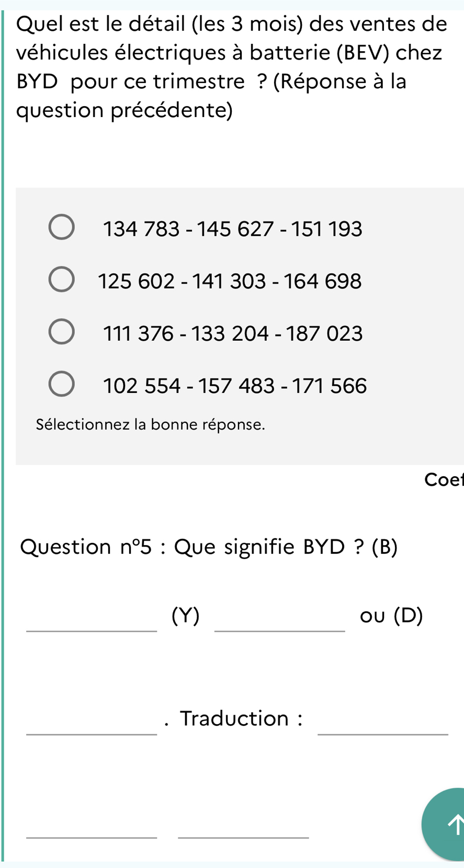Select radio option 102 554 - 157 483 - 171 566
Screen dimensions: 464x868
[61, 384]
